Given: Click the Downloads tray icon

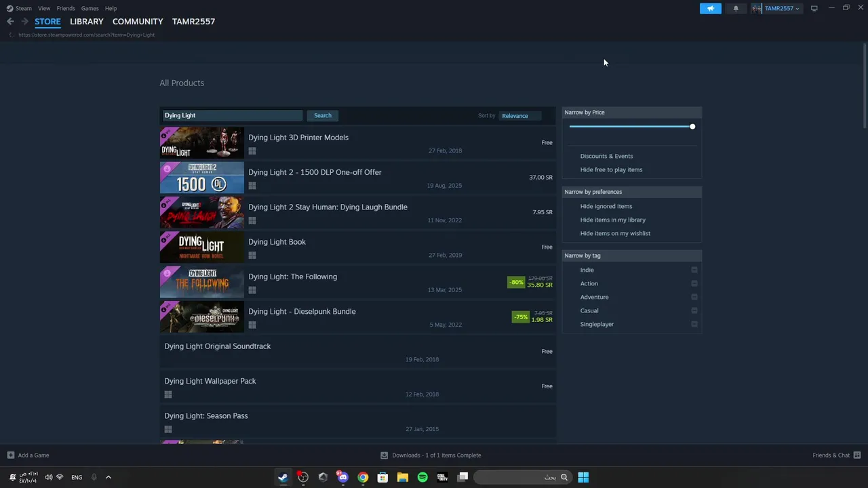Looking at the screenshot, I should (x=384, y=455).
